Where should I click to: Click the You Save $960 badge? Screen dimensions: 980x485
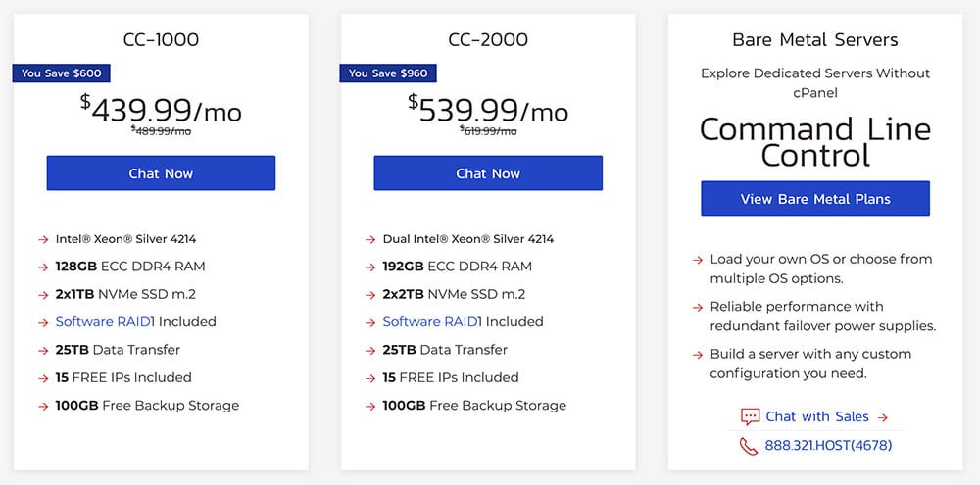[388, 73]
